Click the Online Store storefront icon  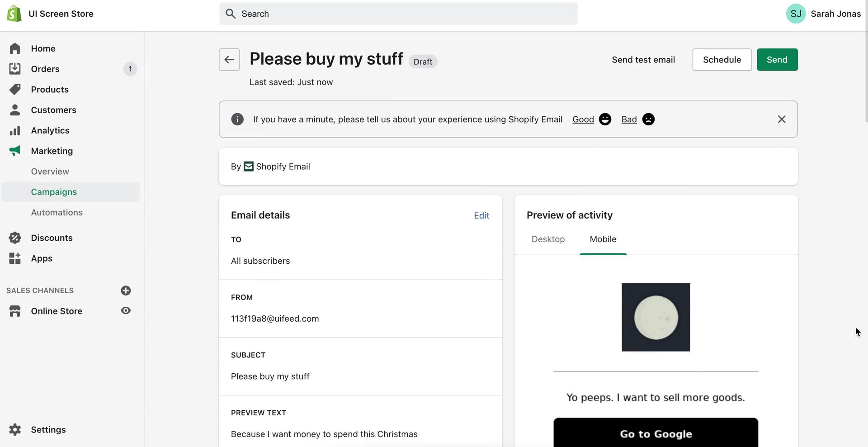[x=15, y=311]
